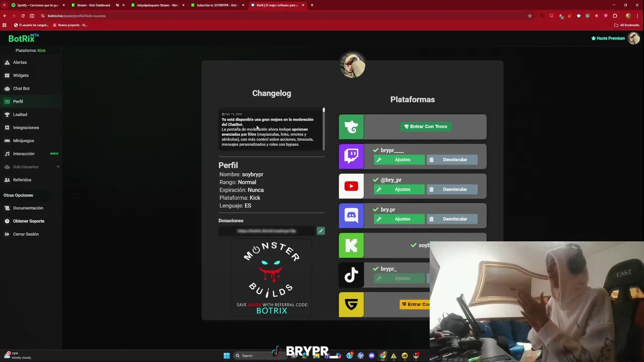
Task: Open HP app from the taskbar
Action: (361, 355)
